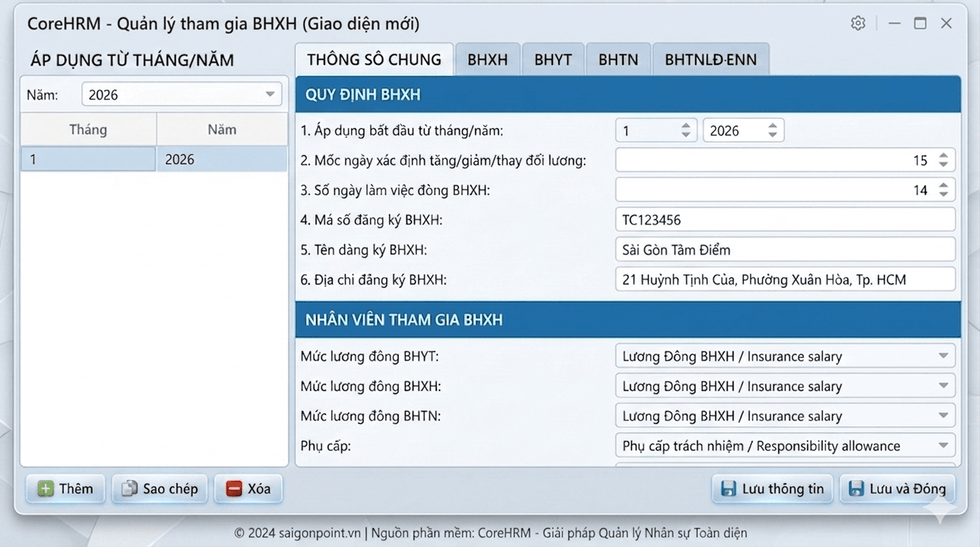980x547 pixels.
Task: Click the saigonpoint.vn footer link
Action: [x=321, y=532]
